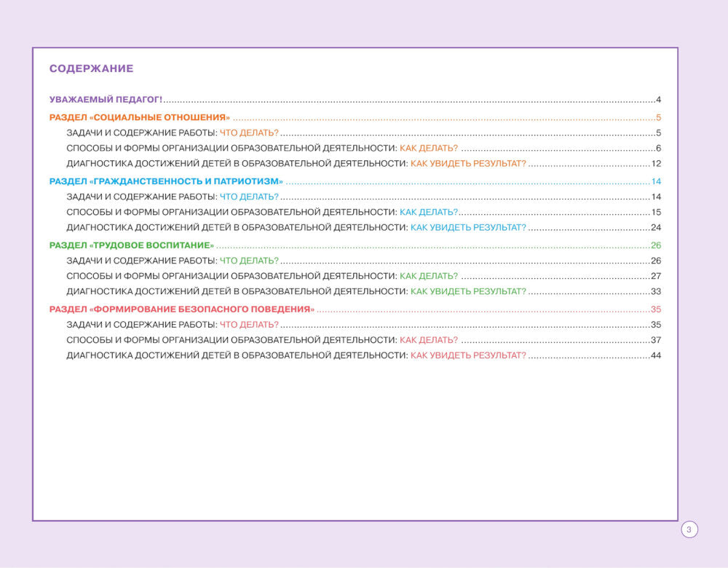The image size is (728, 568).
Task: Go to section "СОЦИАЛЬНЫЕ ОТНОШЕНИЯ"
Action: pyautogui.click(x=140, y=118)
